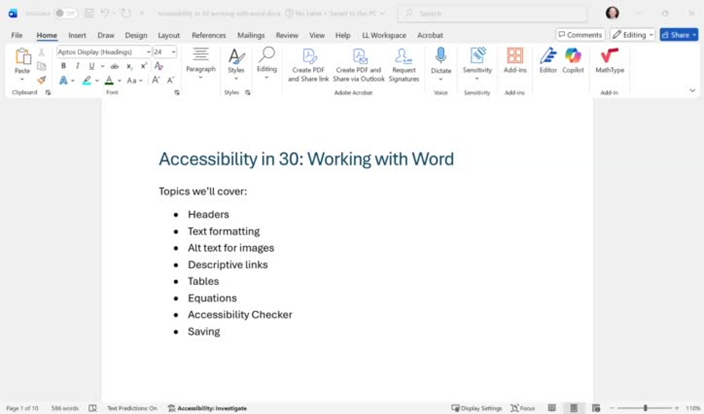Screen dimensions: 704x414
Task: Open Copilot from the ribbon
Action: [573, 61]
